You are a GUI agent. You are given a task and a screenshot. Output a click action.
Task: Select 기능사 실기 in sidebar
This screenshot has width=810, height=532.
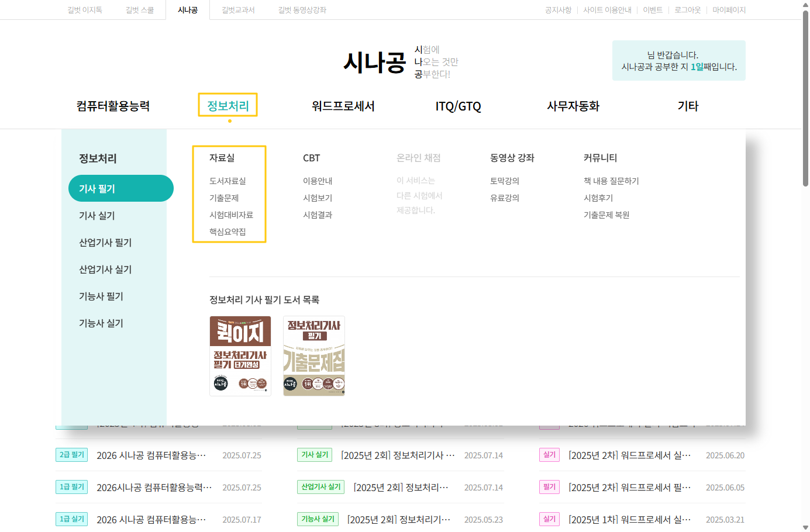tap(101, 323)
